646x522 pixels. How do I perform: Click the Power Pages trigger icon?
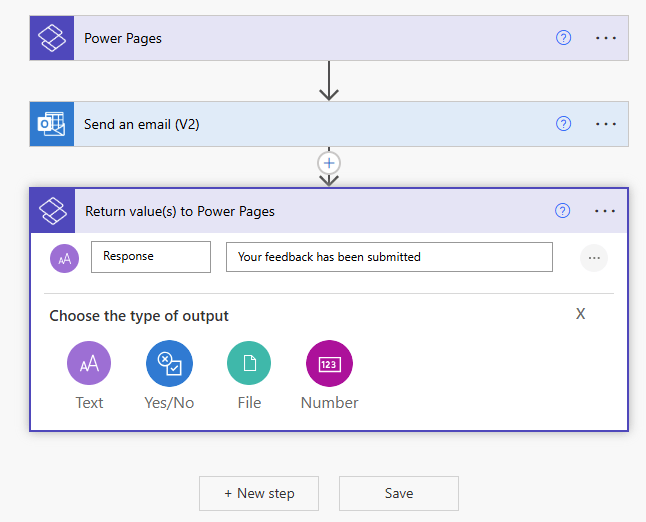point(51,38)
